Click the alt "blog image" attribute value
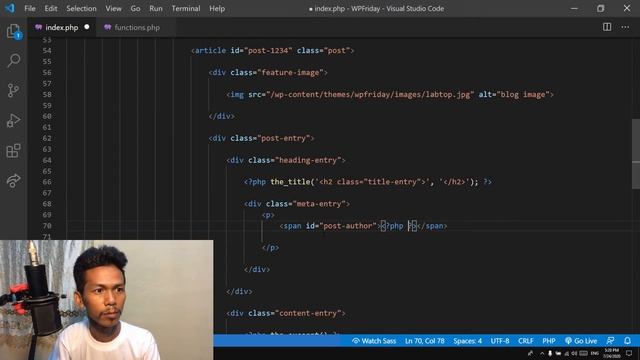This screenshot has width=640, height=360. click(523, 94)
